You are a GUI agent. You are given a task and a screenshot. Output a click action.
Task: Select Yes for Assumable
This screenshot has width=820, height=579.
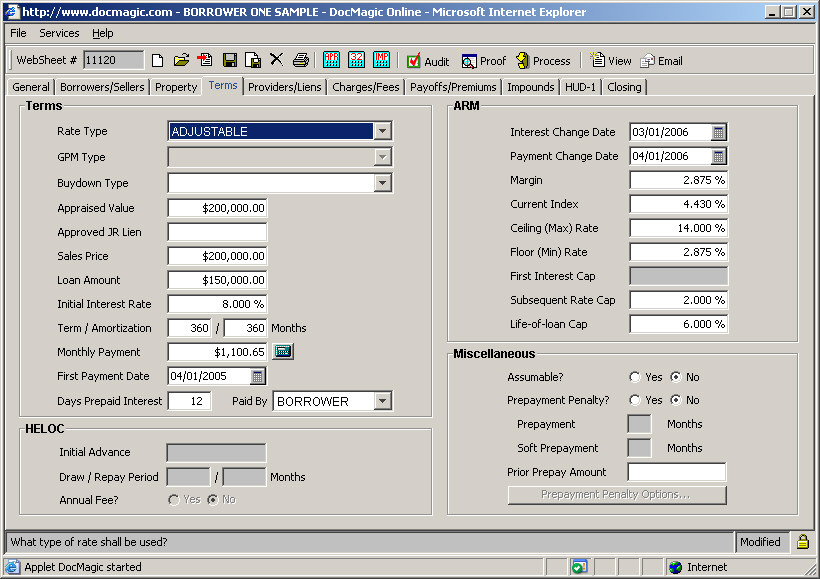[x=635, y=377]
